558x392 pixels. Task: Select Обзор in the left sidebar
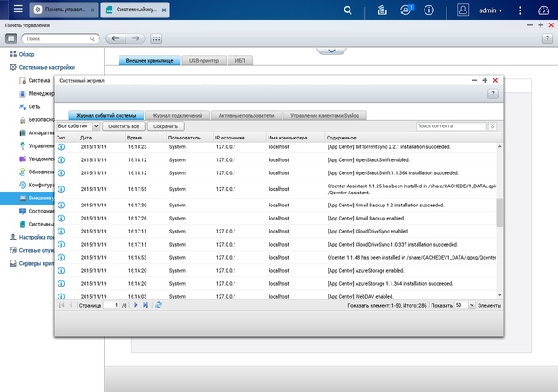coord(27,54)
